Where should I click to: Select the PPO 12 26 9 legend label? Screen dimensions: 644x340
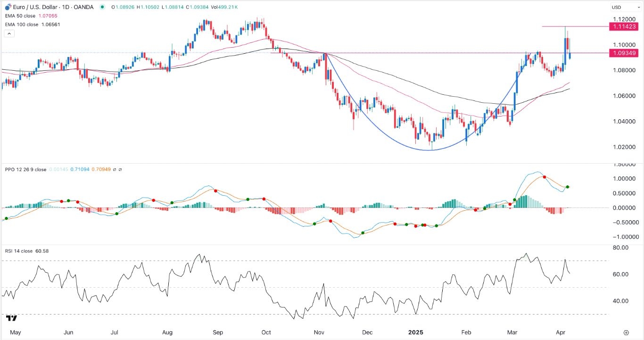coord(25,169)
